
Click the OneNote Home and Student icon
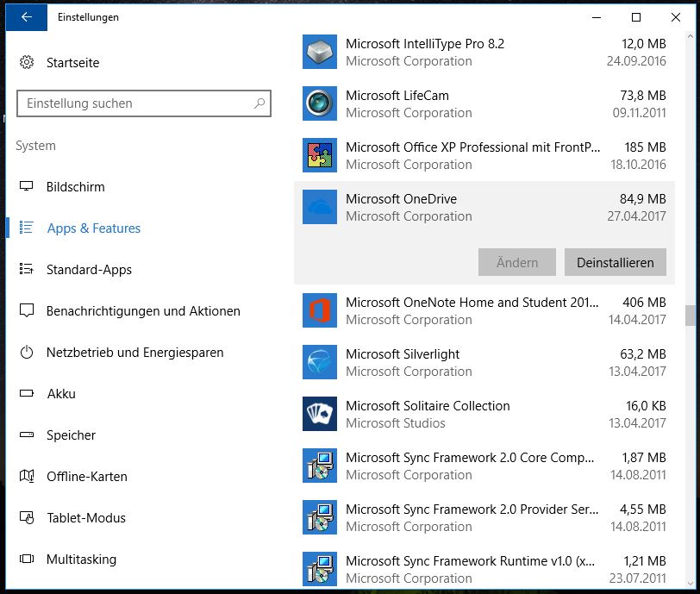[x=320, y=311]
